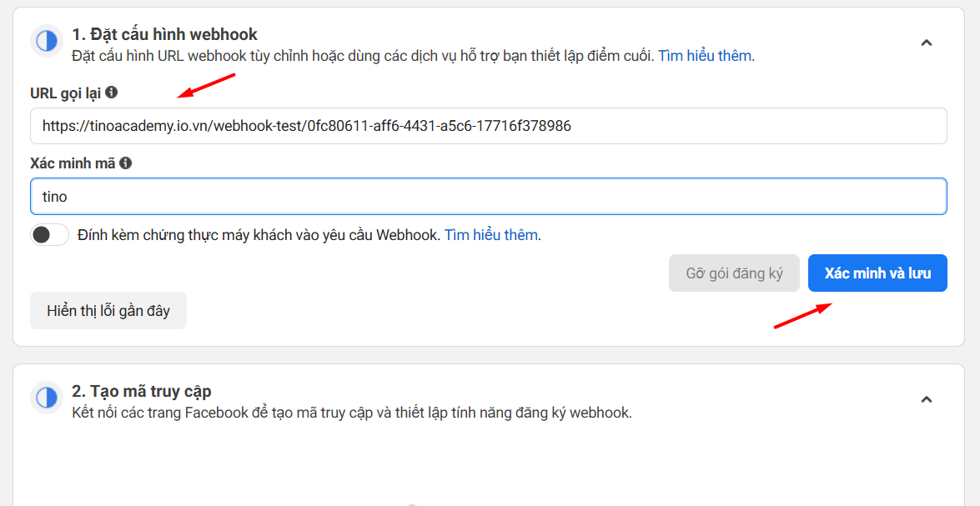This screenshot has height=506, width=980.
Task: Click the Xác minh mã label
Action: click(x=73, y=163)
